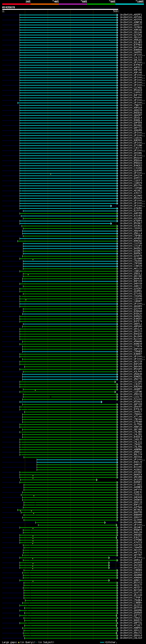Select hit label UniRef100_O81147
146x644 pixels.
click(x=131, y=37)
